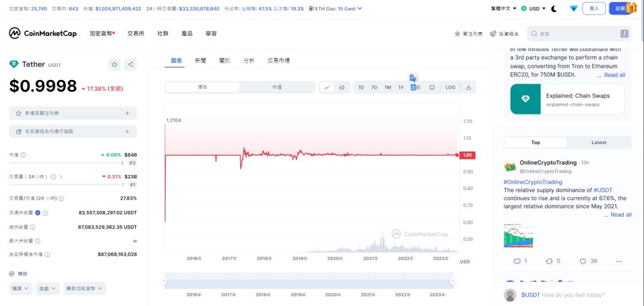644x306 pixels.
Task: Click the blue verified badge on 流通供給量
Action: 38,213
